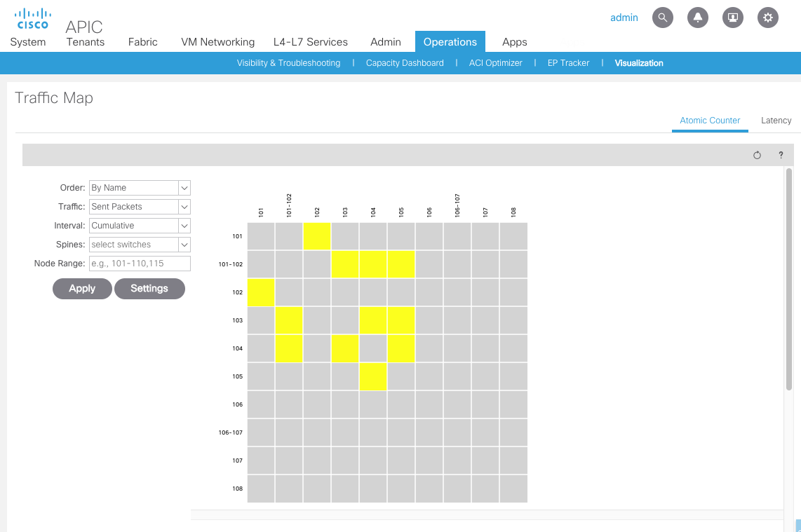Image resolution: width=801 pixels, height=532 pixels.
Task: Expand the Order dropdown
Action: (184, 188)
